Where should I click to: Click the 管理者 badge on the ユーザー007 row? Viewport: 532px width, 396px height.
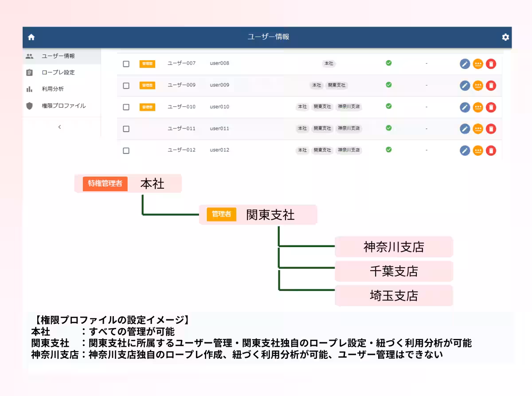[x=147, y=64]
